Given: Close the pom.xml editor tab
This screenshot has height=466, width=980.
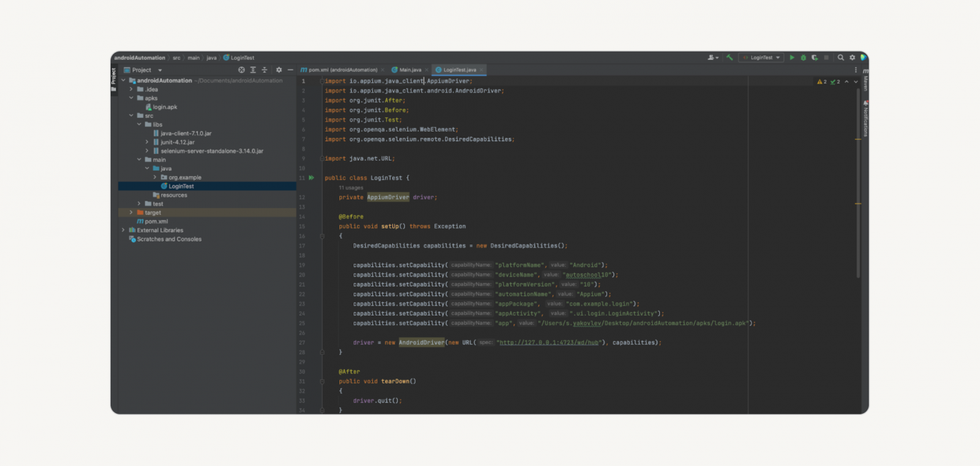Looking at the screenshot, I should [383, 70].
